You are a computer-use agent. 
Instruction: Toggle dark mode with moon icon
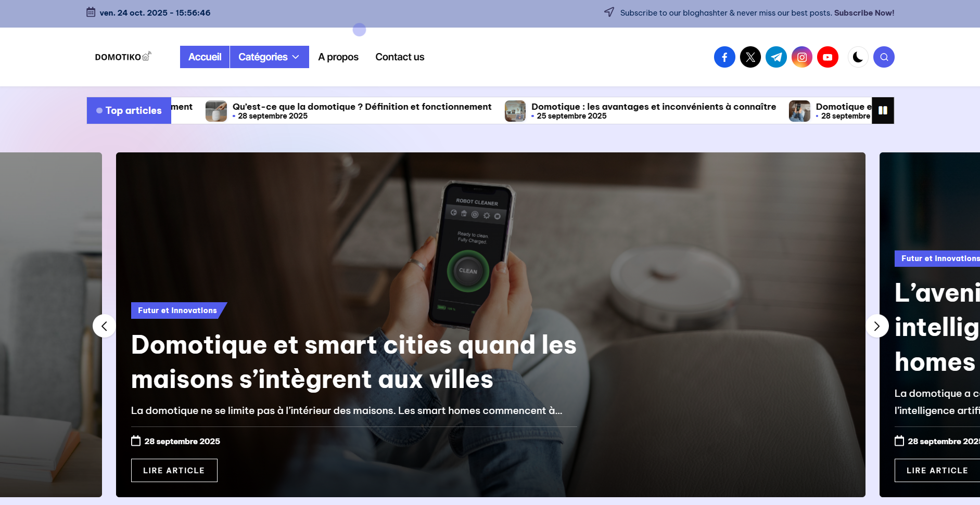858,57
